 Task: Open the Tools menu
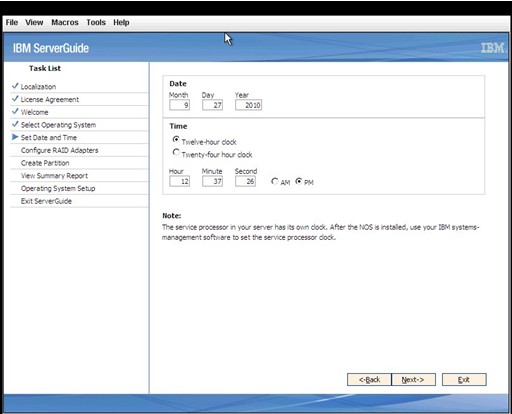pos(96,22)
